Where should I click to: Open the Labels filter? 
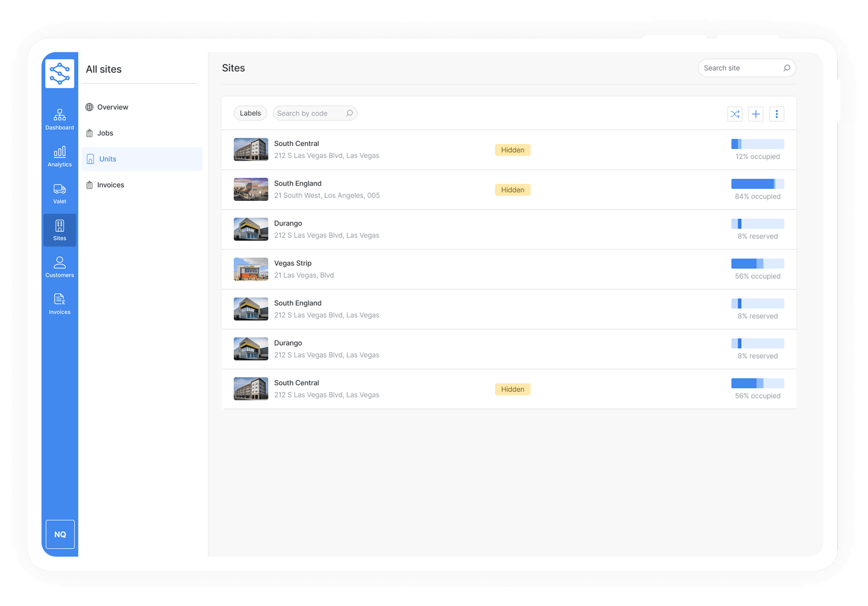point(250,113)
